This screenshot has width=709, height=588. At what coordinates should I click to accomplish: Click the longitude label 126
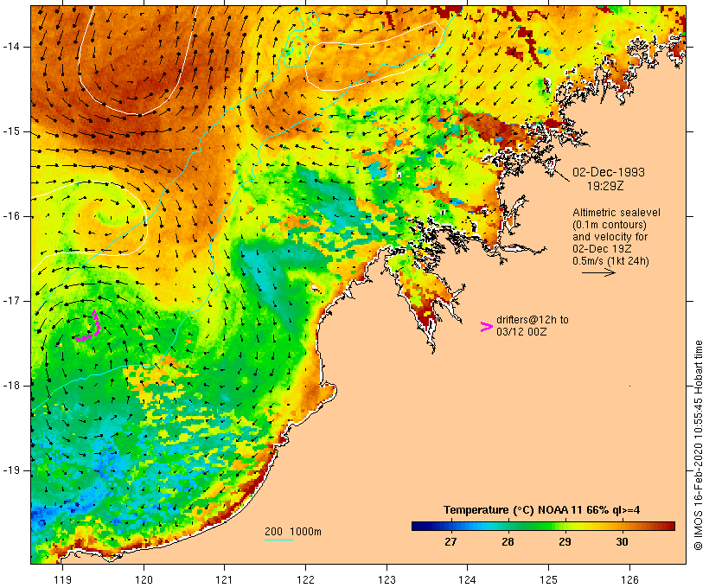(629, 579)
